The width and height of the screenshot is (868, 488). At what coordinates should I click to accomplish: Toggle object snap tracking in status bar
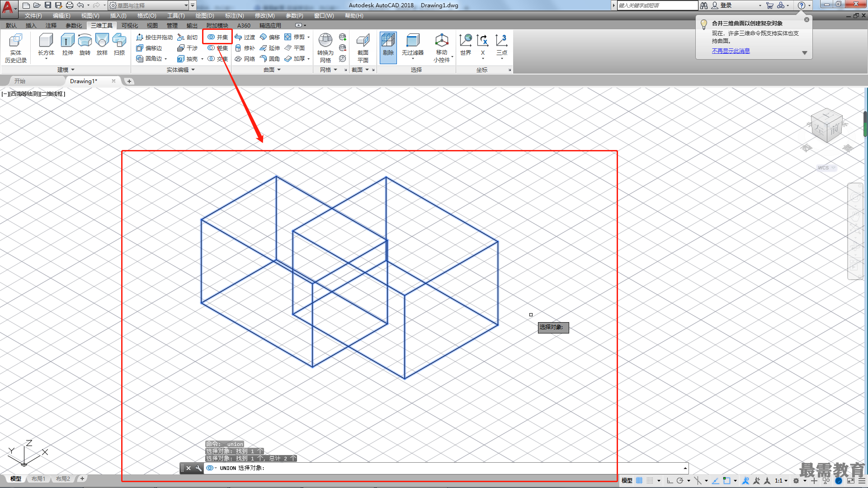(x=716, y=480)
